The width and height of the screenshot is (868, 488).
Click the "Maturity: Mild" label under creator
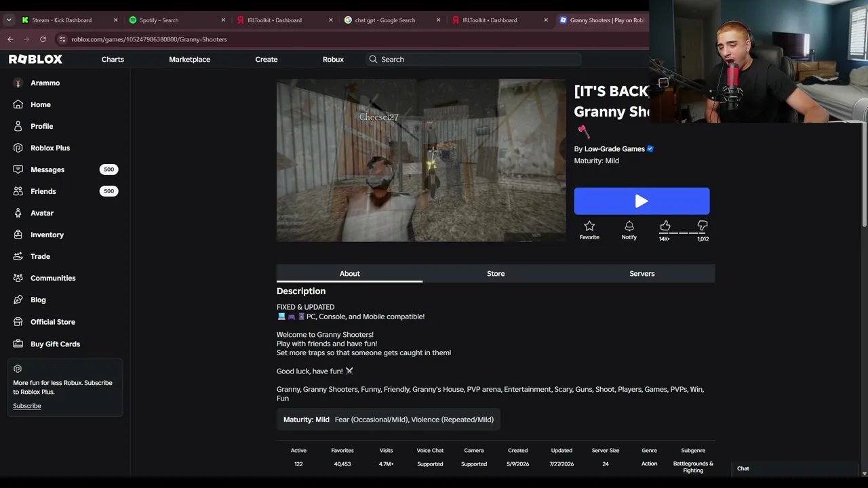[597, 161]
